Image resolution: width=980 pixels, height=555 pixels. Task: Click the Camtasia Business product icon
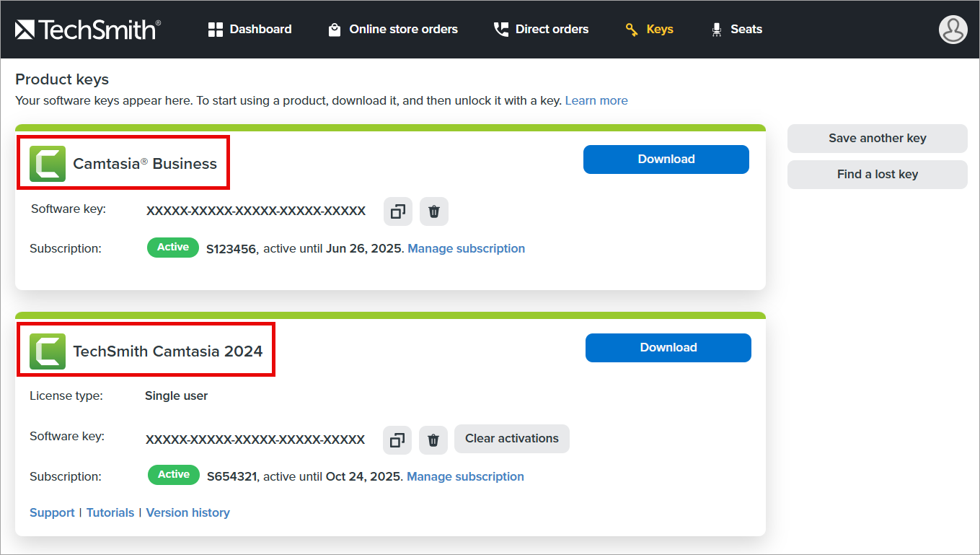point(48,164)
